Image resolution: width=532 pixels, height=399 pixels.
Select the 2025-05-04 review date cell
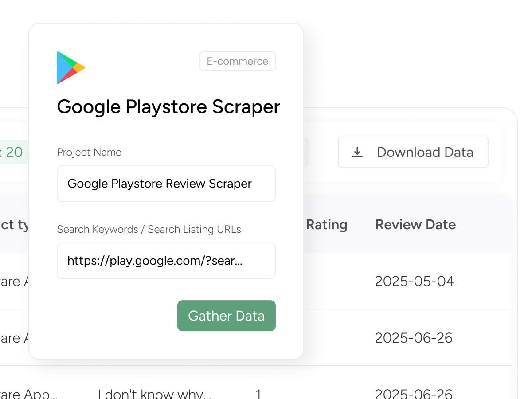415,281
